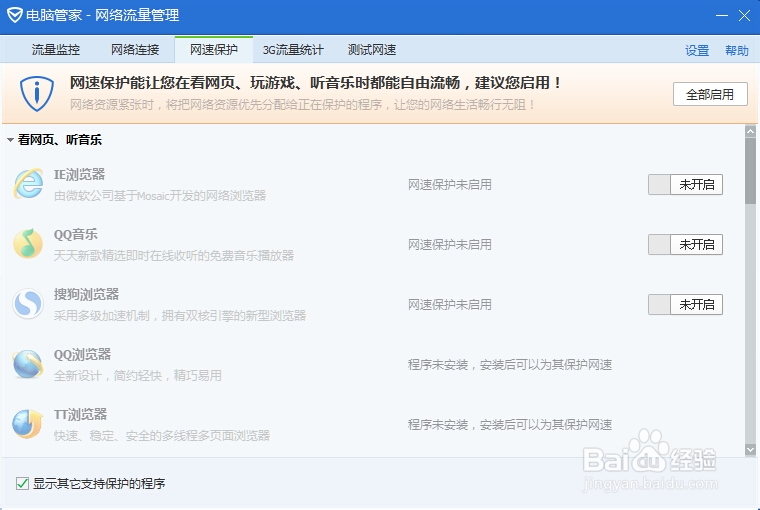This screenshot has width=760, height=510.
Task: Click the 搜狗浏览器 icon
Action: click(x=28, y=304)
